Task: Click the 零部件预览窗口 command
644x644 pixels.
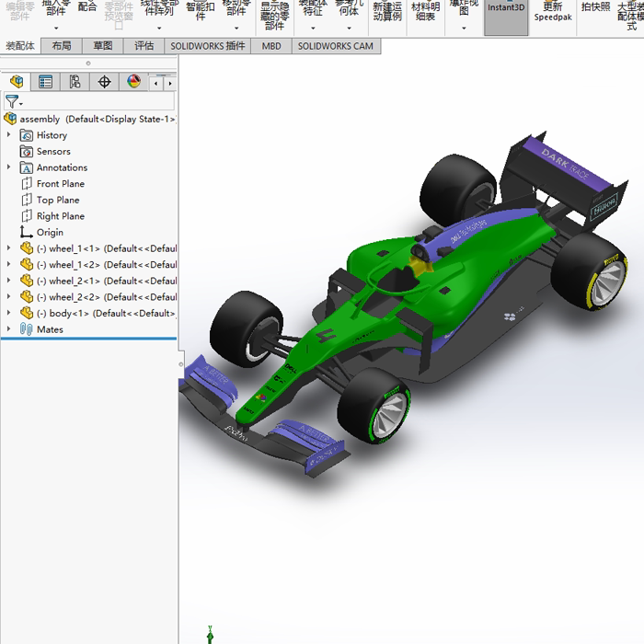Action: pos(119,16)
